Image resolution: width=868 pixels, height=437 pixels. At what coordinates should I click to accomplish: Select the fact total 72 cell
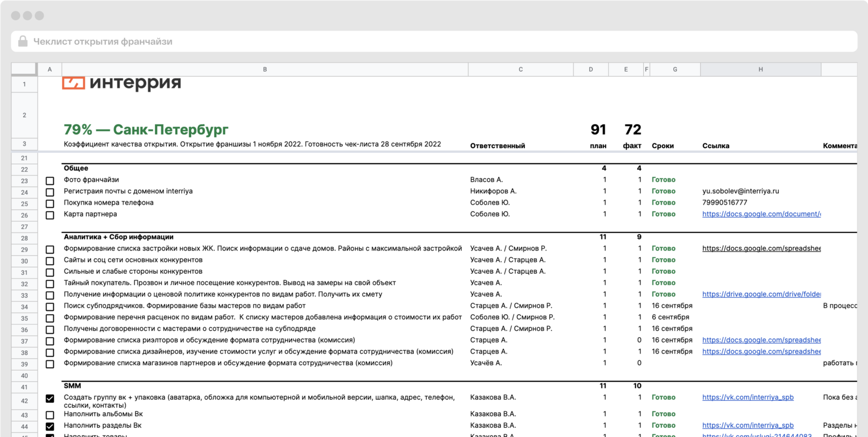pyautogui.click(x=633, y=129)
